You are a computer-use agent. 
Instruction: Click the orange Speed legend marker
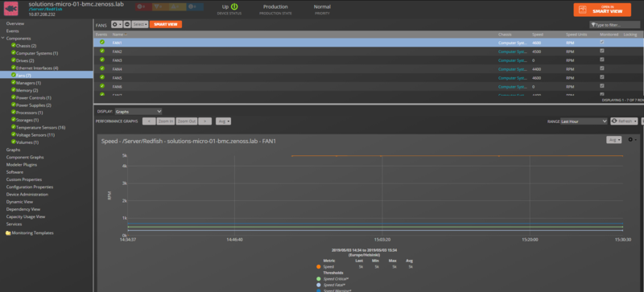[x=319, y=266]
